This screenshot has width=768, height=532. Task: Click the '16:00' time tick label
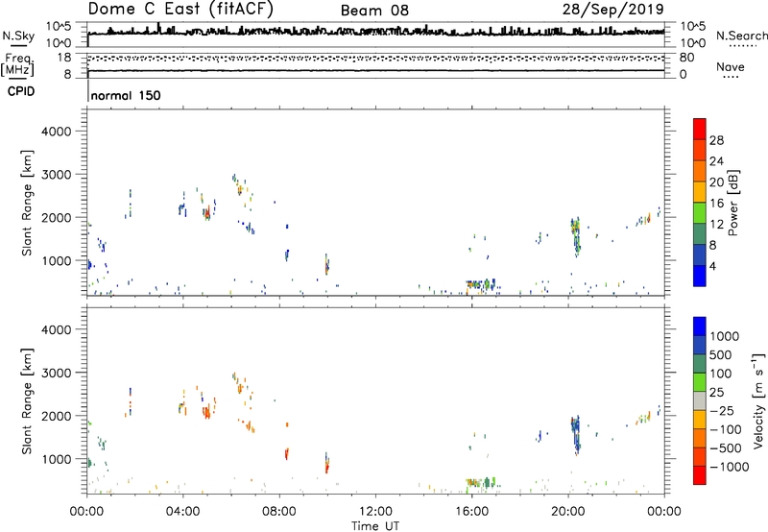pos(471,512)
